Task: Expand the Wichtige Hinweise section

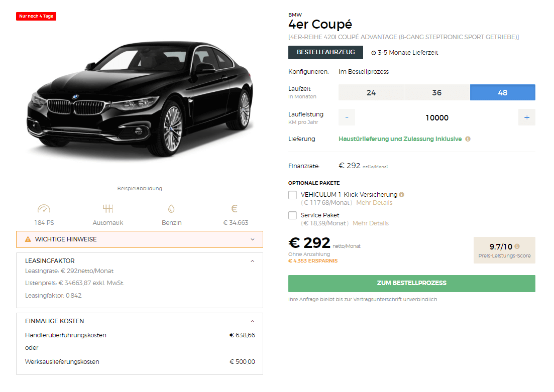Action: tap(140, 239)
